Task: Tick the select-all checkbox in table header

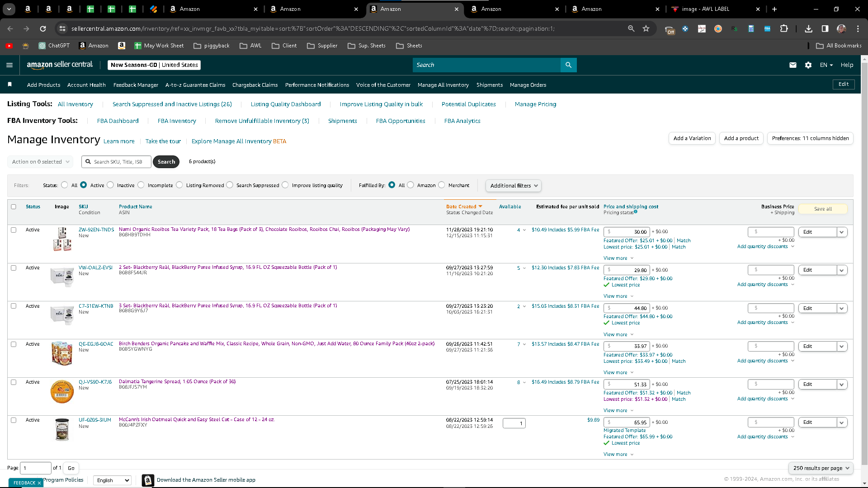Action: 14,206
